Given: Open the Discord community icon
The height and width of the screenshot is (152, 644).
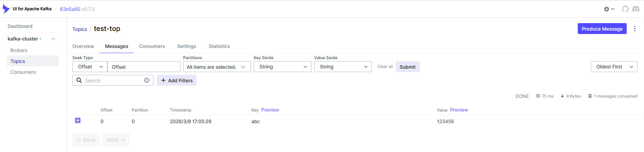Looking at the screenshot, I should tap(636, 9).
